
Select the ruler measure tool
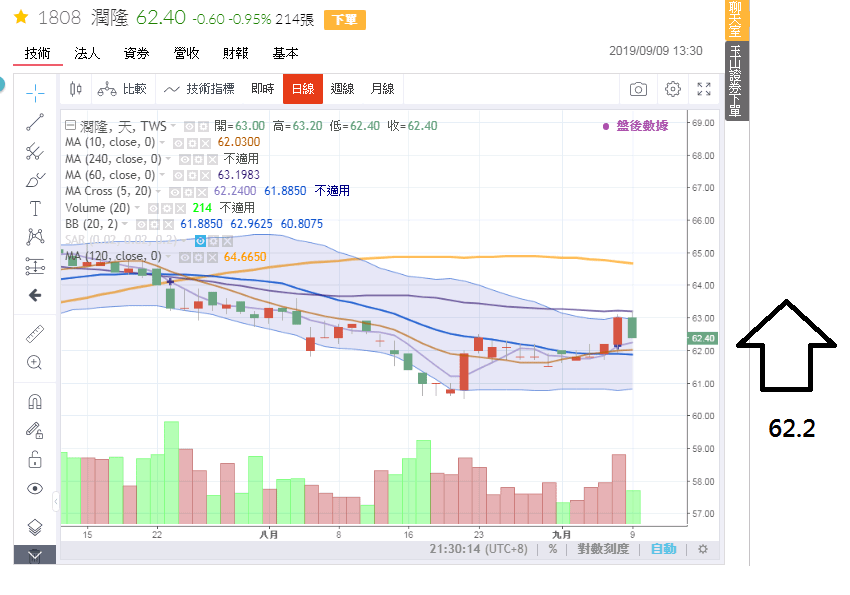(x=35, y=334)
